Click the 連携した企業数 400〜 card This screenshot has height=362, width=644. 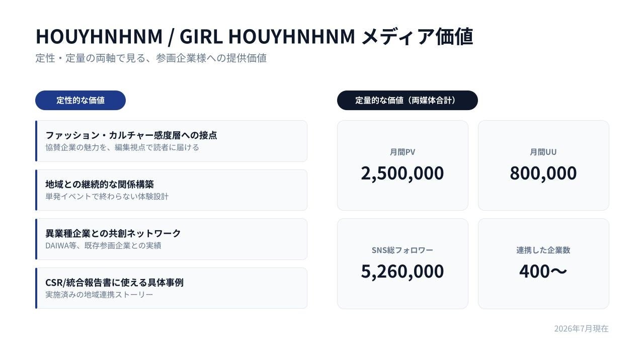click(x=543, y=263)
